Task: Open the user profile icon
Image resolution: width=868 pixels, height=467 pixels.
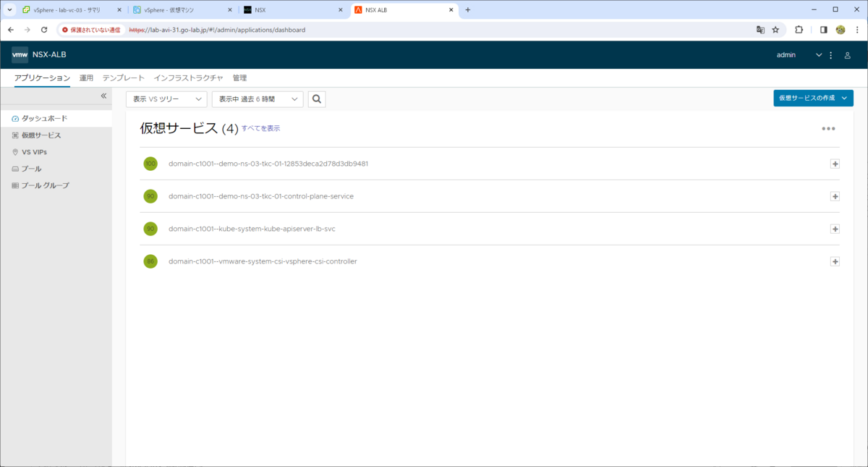Action: click(848, 55)
